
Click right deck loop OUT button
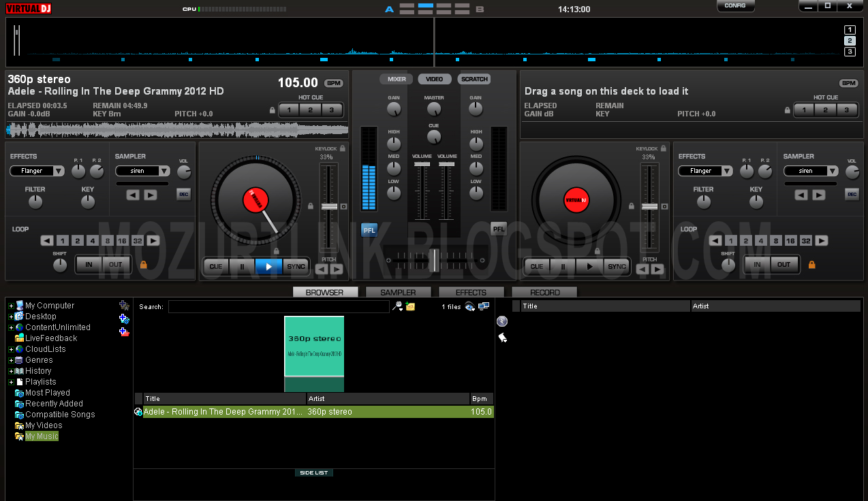tap(784, 265)
